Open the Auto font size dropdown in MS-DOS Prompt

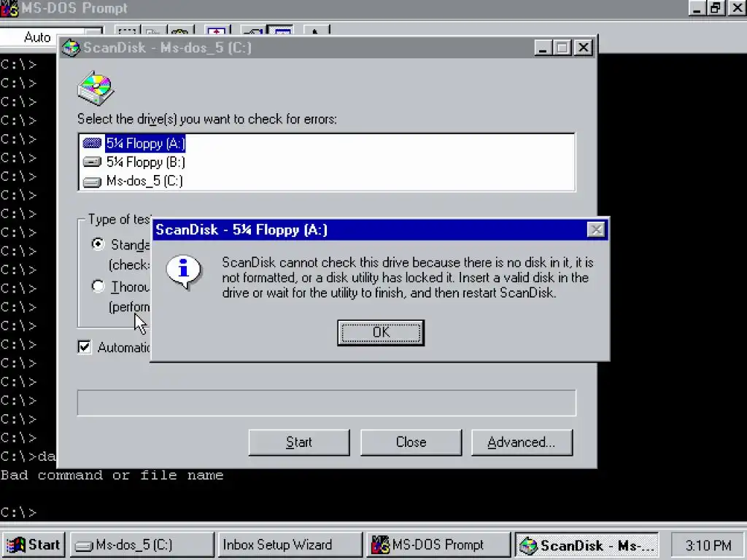click(x=52, y=37)
